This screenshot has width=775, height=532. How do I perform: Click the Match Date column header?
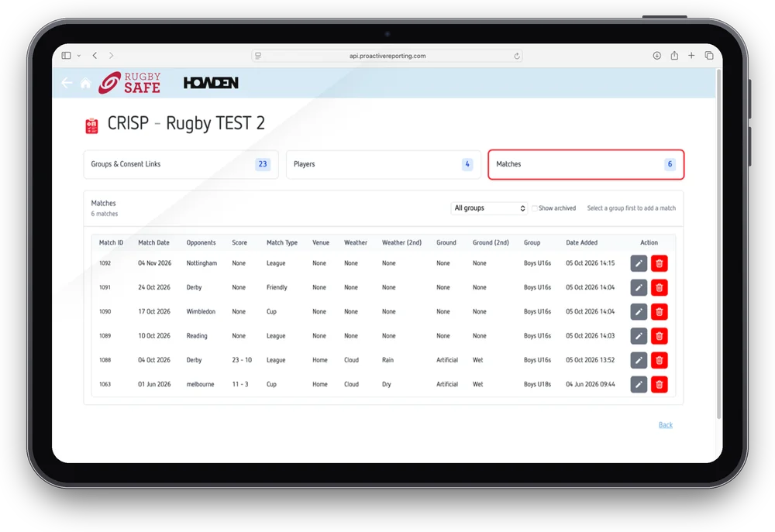(153, 242)
